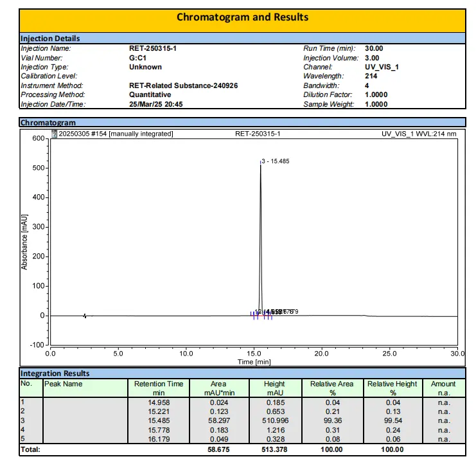Click the injection date 25/Mar/25 20:45
Viewport: 476px width, 468px height.
coord(156,104)
